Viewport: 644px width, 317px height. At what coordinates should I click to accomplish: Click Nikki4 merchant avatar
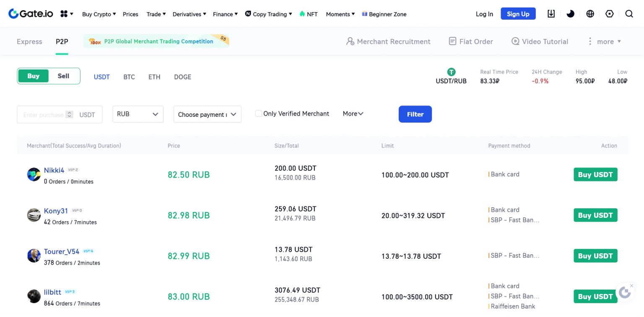tap(34, 175)
